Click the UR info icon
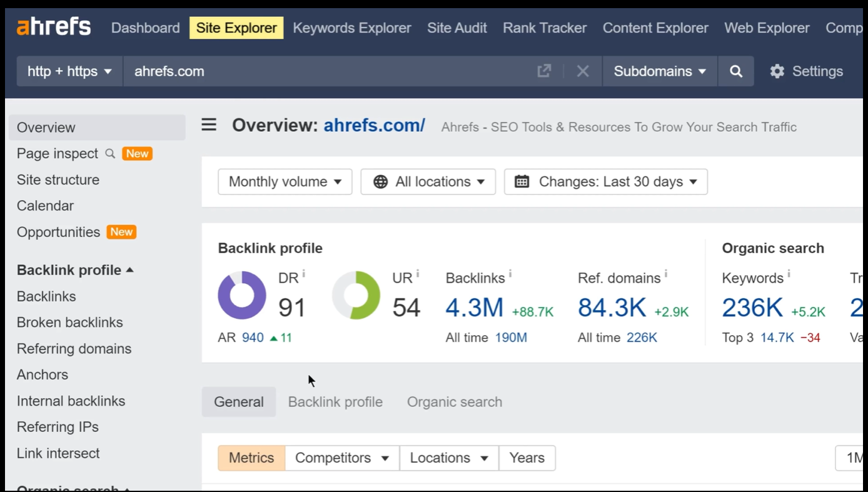Viewport: 868px width, 492px height. pyautogui.click(x=418, y=274)
